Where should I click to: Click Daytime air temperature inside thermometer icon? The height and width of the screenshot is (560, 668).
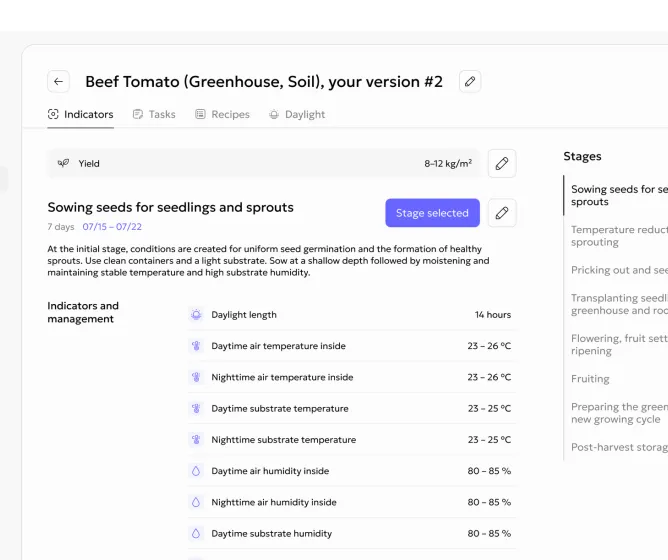196,346
